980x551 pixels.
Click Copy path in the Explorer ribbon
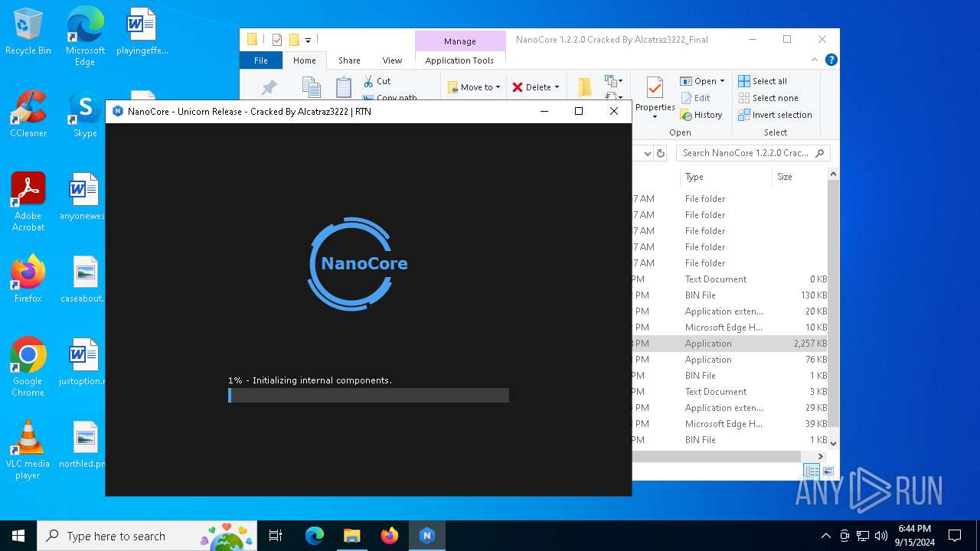pos(390,98)
